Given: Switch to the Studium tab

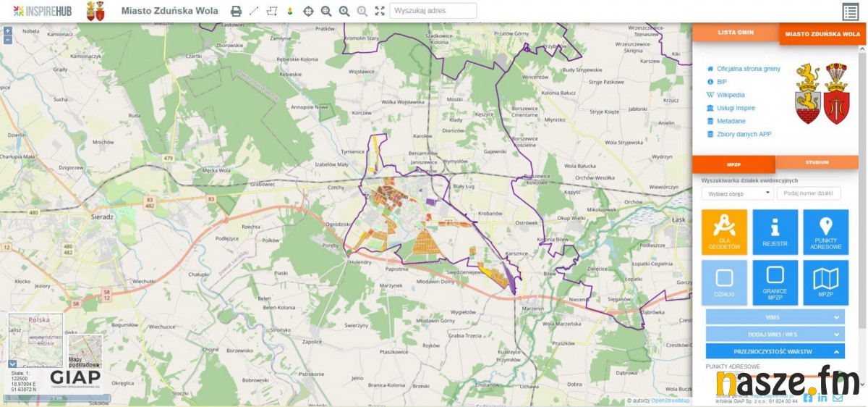Looking at the screenshot, I should coord(817,162).
